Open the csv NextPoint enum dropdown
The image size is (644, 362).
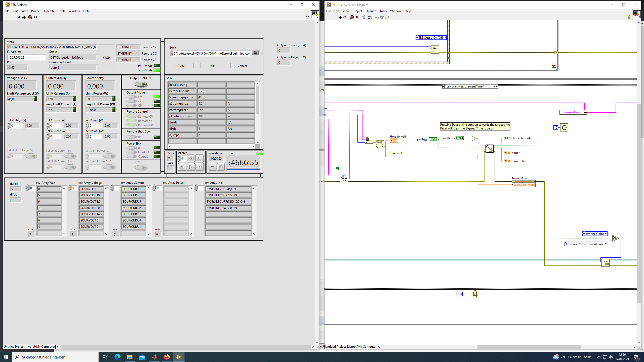coord(606,234)
